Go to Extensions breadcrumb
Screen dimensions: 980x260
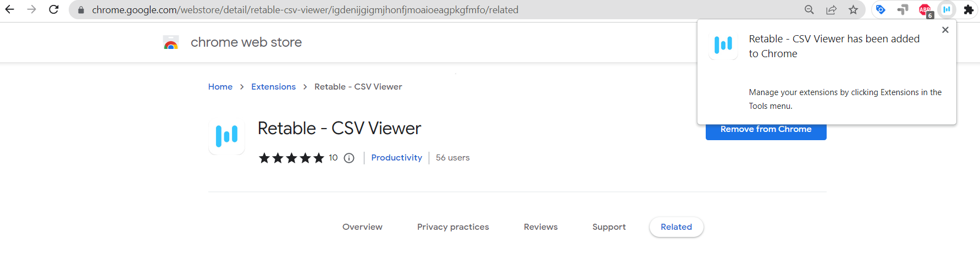(x=273, y=87)
